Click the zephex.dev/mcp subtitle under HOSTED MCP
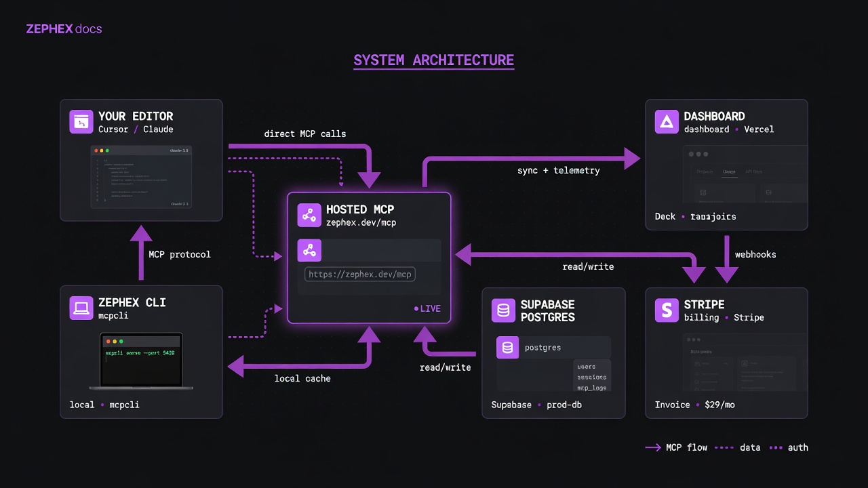Screen dimensions: 868x488 361,222
